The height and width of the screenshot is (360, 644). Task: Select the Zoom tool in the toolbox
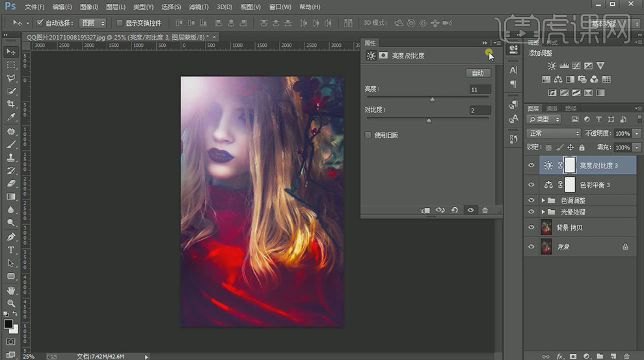11,303
